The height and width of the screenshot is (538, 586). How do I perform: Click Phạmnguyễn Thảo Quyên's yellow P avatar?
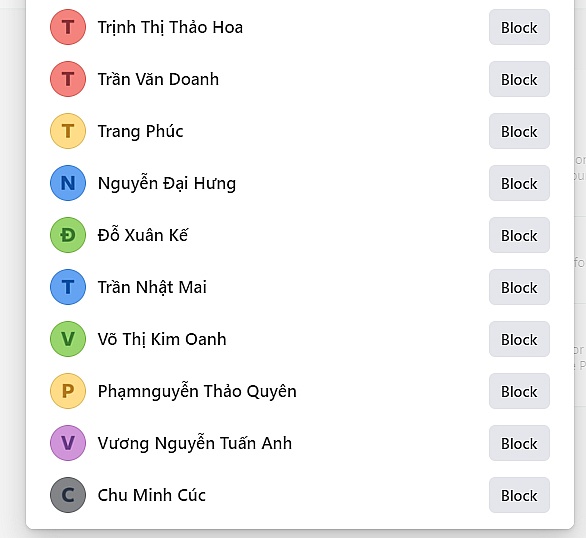coord(68,391)
